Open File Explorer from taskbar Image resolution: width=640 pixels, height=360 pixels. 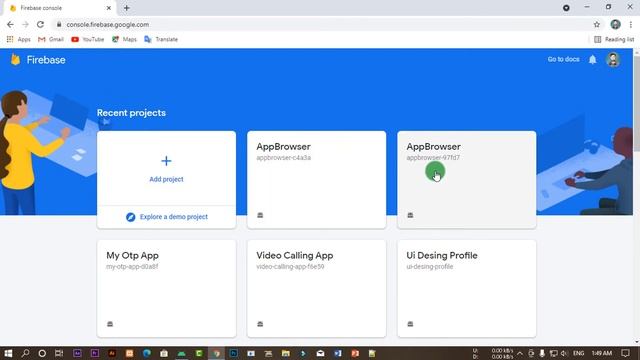(286, 353)
